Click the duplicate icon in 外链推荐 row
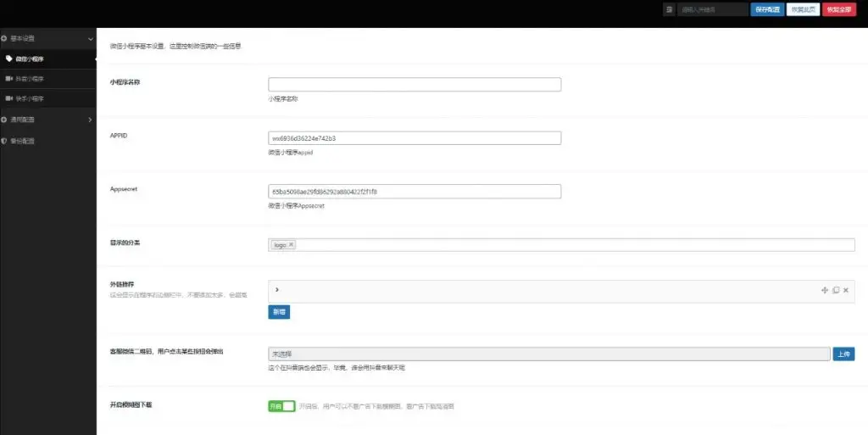This screenshot has width=868, height=435. [835, 290]
